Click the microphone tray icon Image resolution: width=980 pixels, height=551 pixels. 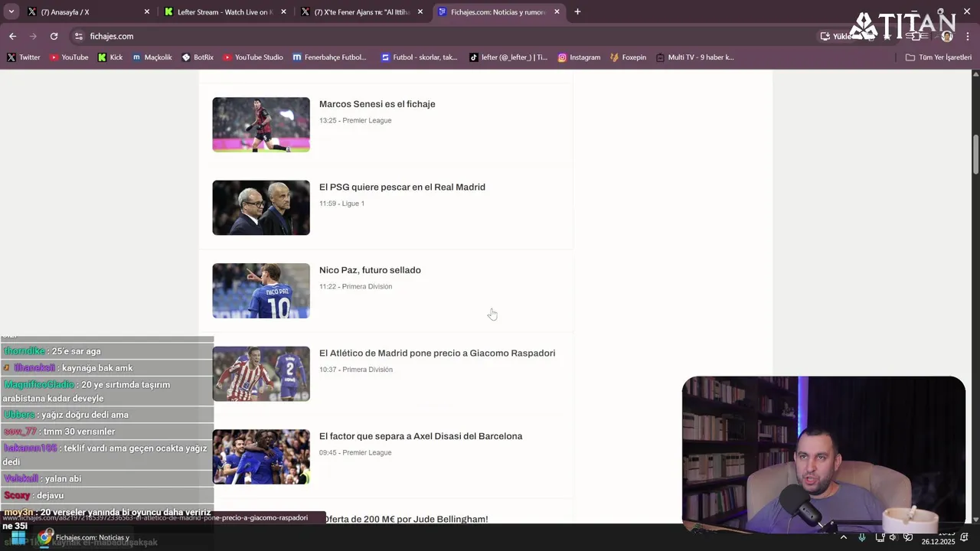tap(862, 537)
